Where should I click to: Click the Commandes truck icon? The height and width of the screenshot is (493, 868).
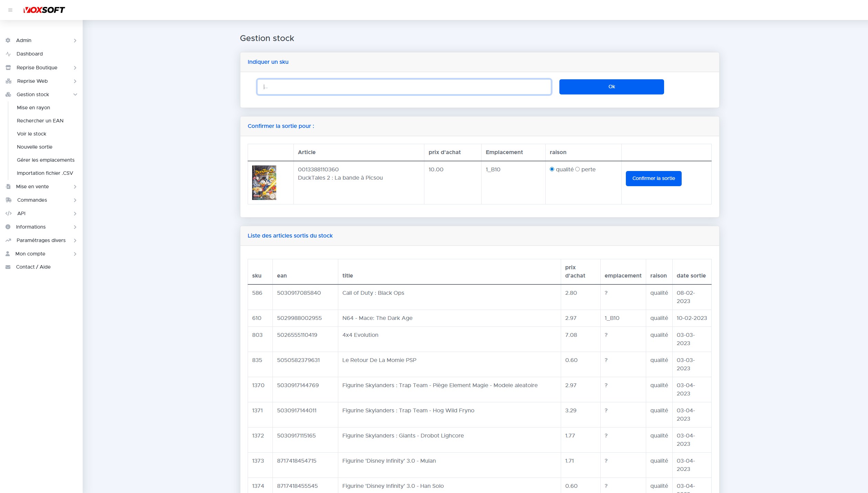coord(9,200)
